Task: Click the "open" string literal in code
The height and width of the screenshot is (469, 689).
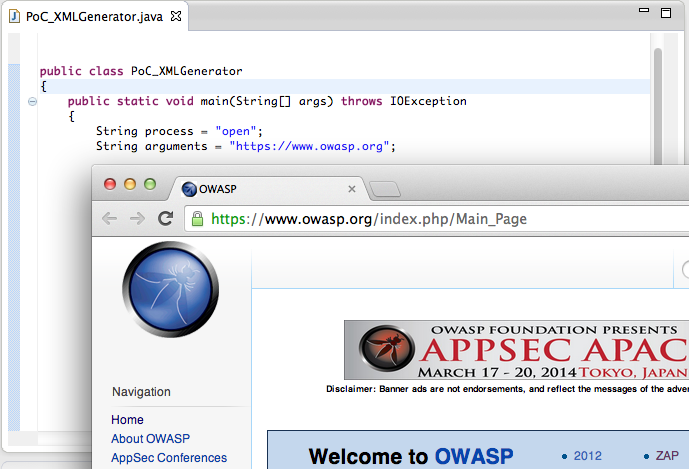Action: (x=236, y=131)
